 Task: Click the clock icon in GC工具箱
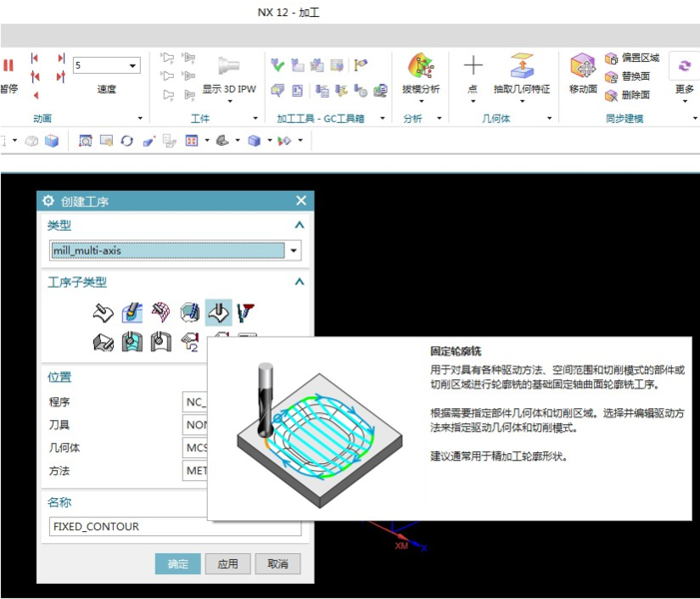[x=360, y=91]
